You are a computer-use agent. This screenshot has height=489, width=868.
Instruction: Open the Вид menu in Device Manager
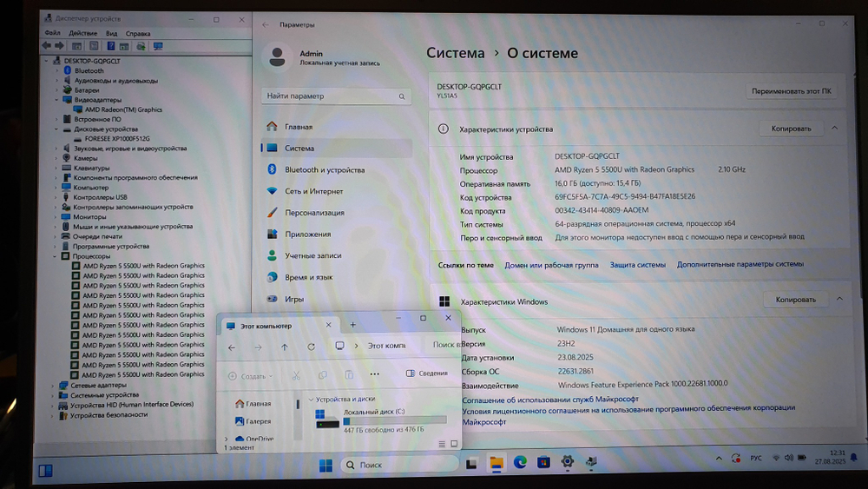point(111,33)
